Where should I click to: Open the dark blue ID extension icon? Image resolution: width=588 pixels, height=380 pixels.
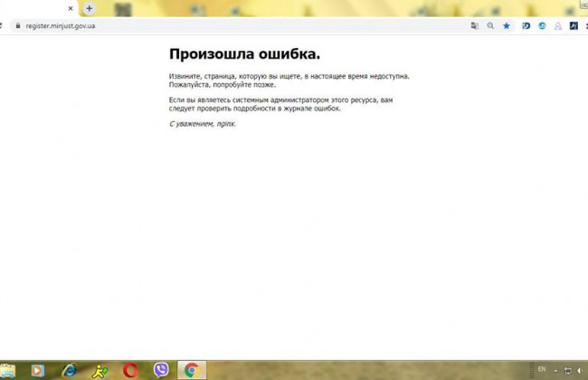tap(526, 26)
